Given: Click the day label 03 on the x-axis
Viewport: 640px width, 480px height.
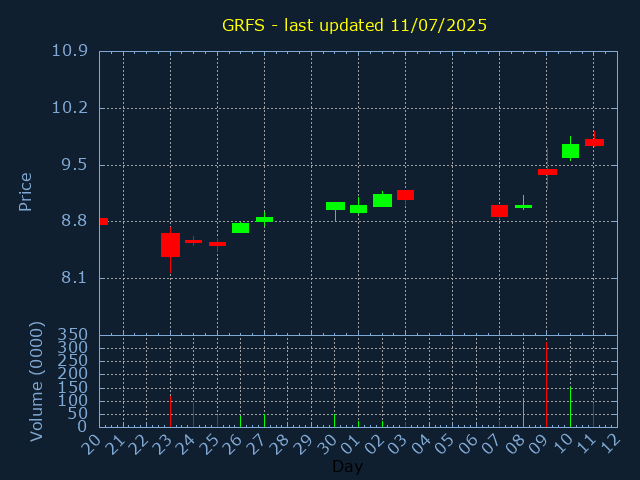Looking at the screenshot, I should pyautogui.click(x=396, y=444).
